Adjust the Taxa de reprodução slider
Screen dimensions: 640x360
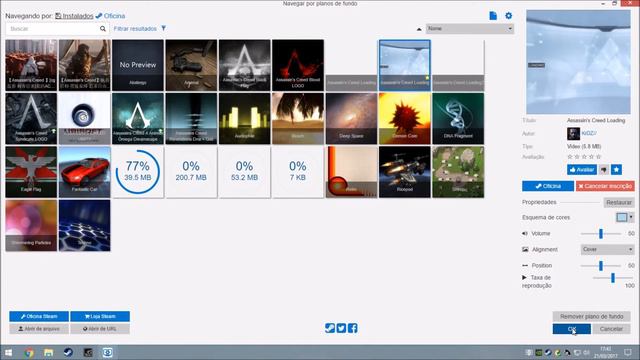click(x=613, y=278)
